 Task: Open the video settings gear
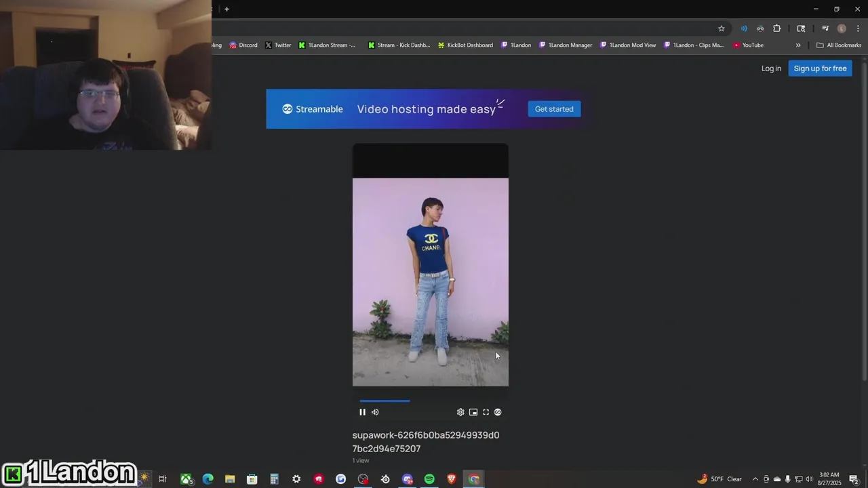coord(460,412)
